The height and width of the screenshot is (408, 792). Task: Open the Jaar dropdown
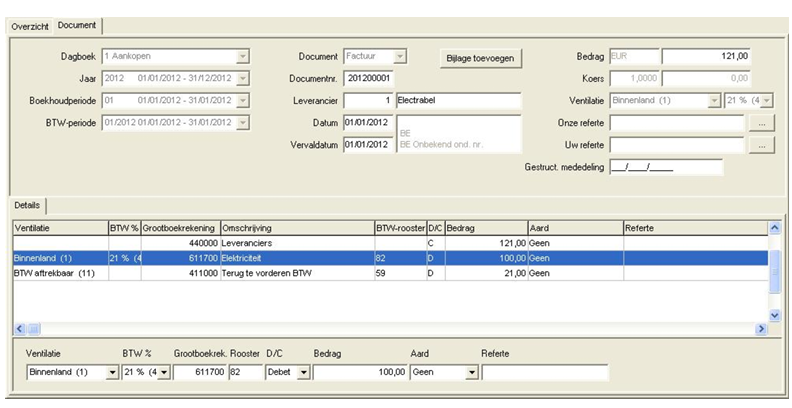(x=243, y=78)
